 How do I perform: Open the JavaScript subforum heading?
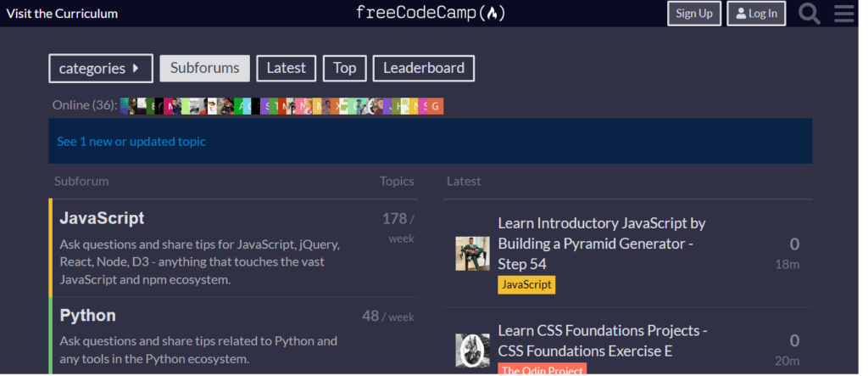102,218
